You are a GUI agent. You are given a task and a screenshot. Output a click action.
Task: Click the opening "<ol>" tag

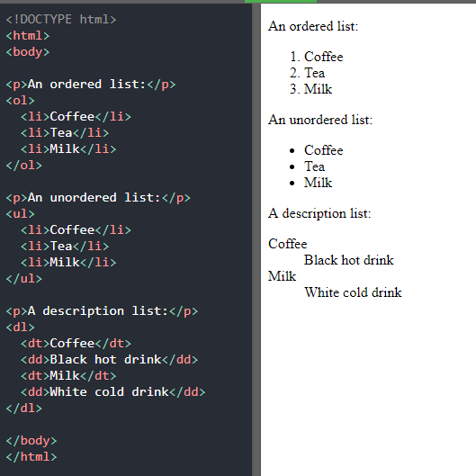click(21, 101)
